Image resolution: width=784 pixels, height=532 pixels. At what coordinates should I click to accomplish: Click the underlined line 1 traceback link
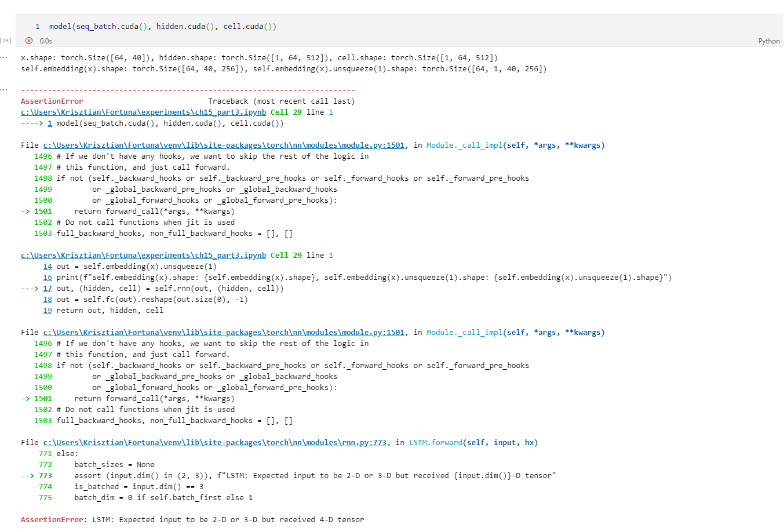click(x=49, y=123)
